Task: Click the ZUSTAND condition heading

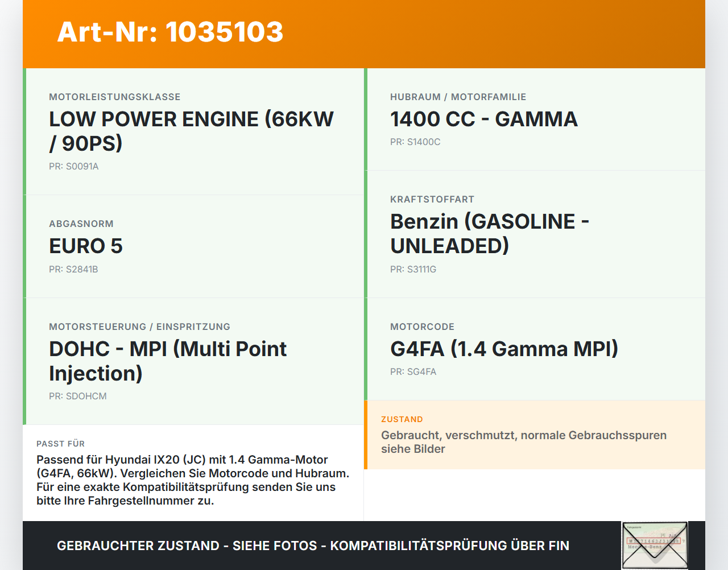Action: [x=402, y=419]
